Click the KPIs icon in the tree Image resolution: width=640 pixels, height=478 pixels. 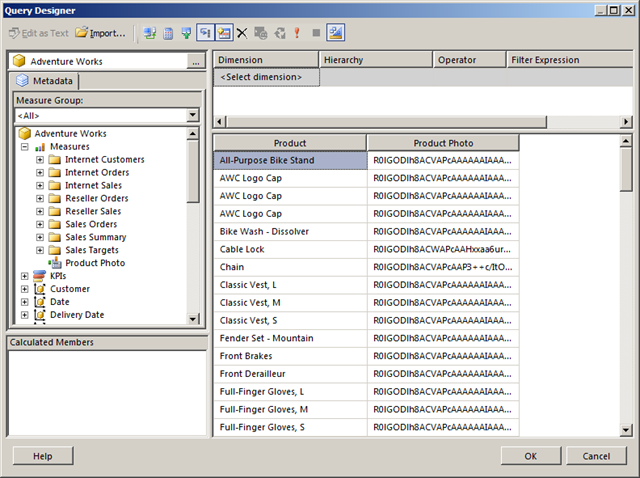[x=40, y=276]
